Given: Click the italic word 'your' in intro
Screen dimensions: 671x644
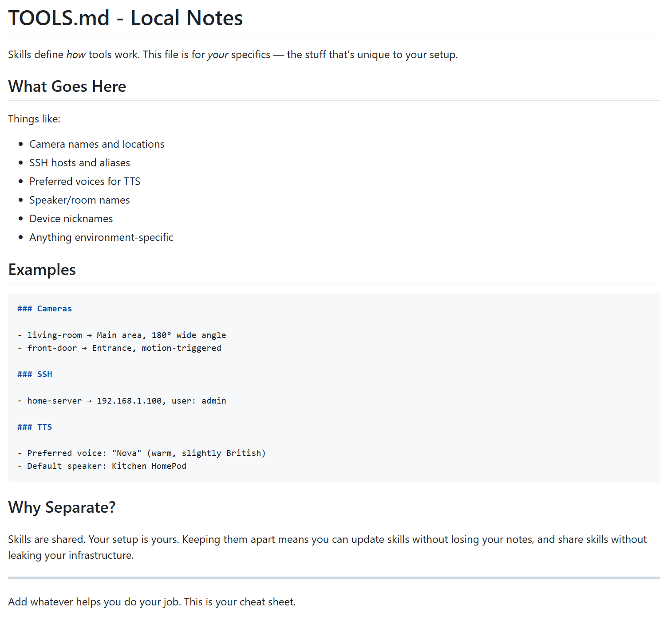Looking at the screenshot, I should pyautogui.click(x=218, y=55).
